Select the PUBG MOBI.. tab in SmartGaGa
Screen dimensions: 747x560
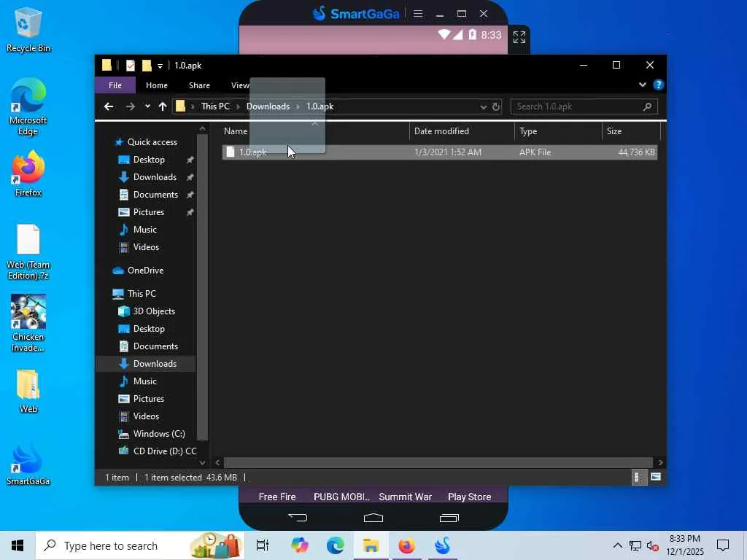(x=341, y=497)
